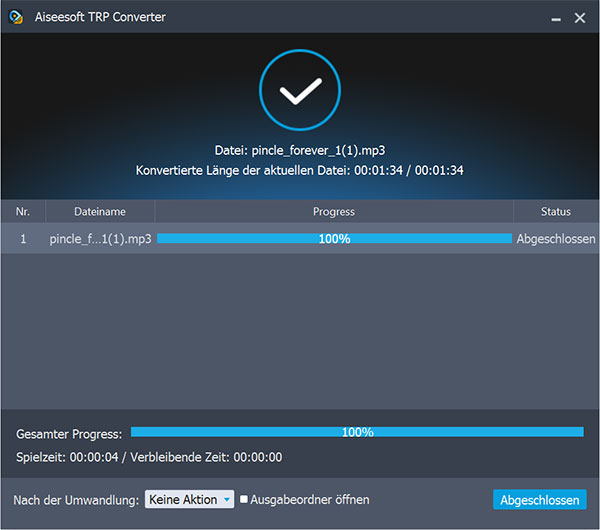
Task: Click Konvertierte Länge der aktuellen Datei text
Action: tap(300, 170)
